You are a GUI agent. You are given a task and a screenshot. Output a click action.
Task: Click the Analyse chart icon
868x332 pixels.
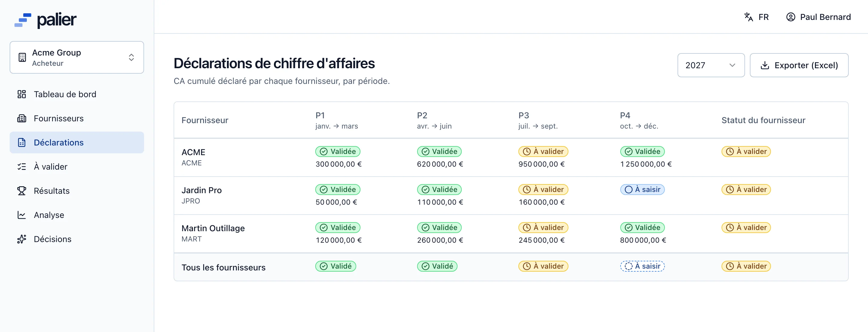(22, 215)
